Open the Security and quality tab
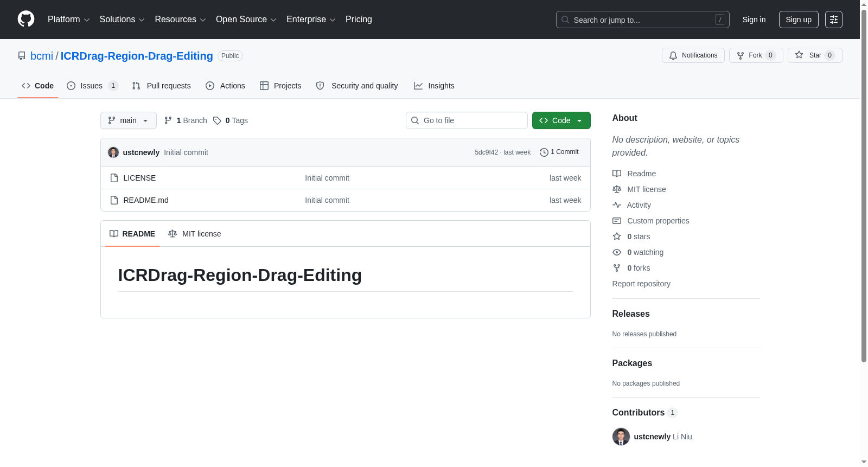868x467 pixels. coord(357,86)
